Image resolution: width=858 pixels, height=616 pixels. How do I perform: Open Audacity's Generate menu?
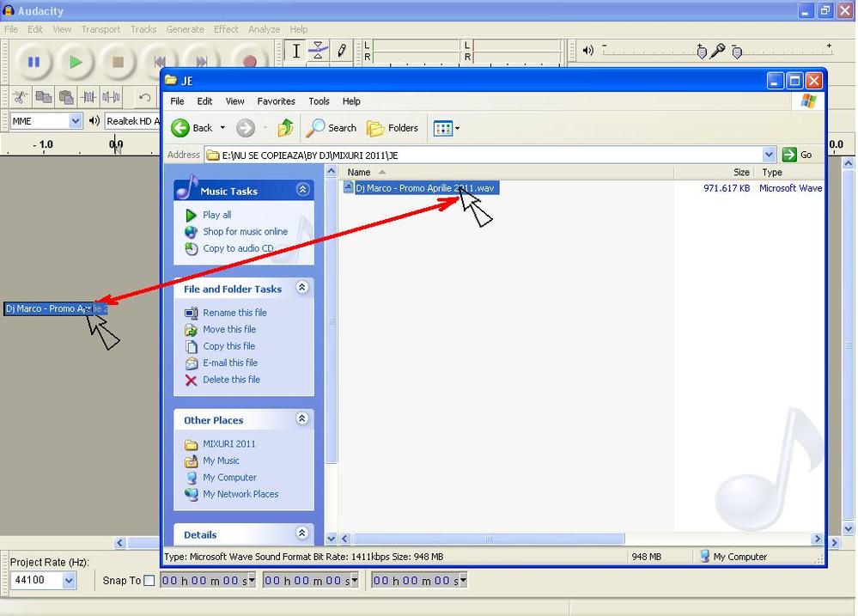point(185,29)
